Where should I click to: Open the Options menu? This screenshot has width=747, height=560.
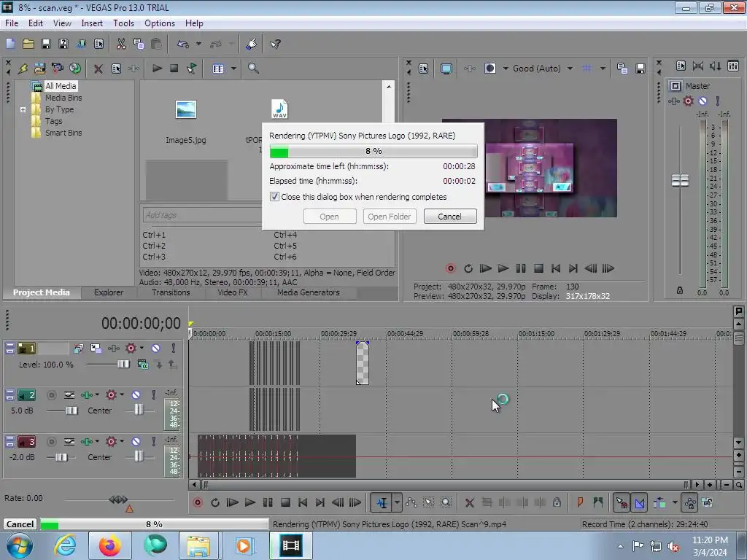160,23
